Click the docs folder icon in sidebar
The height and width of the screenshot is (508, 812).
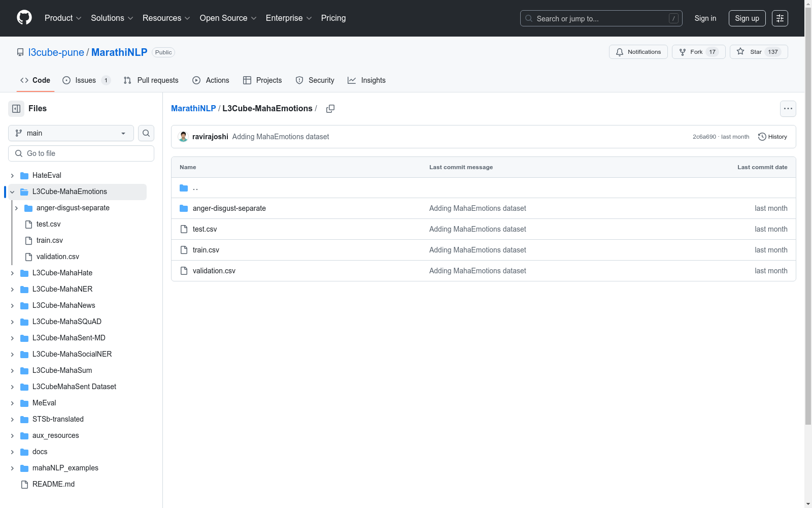pos(24,452)
